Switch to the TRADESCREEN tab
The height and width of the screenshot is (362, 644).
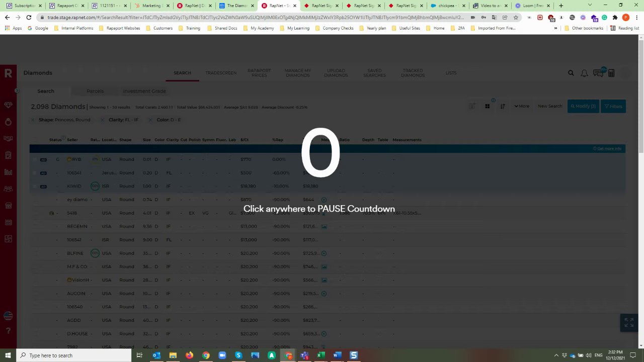(221, 73)
